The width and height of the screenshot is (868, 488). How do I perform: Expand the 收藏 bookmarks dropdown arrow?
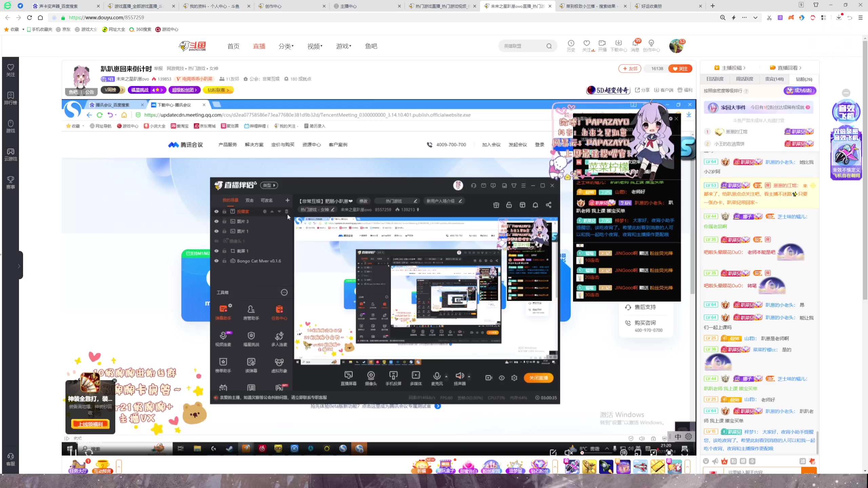23,29
